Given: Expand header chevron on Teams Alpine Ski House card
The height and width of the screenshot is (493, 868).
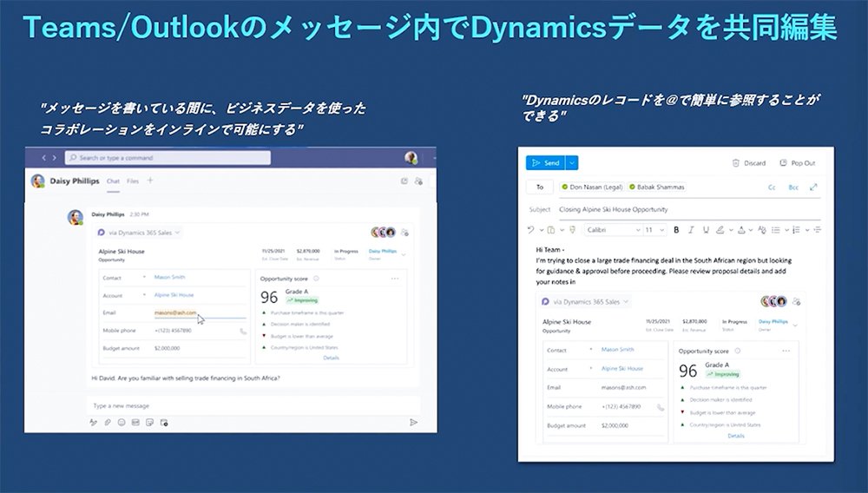Looking at the screenshot, I should [404, 255].
